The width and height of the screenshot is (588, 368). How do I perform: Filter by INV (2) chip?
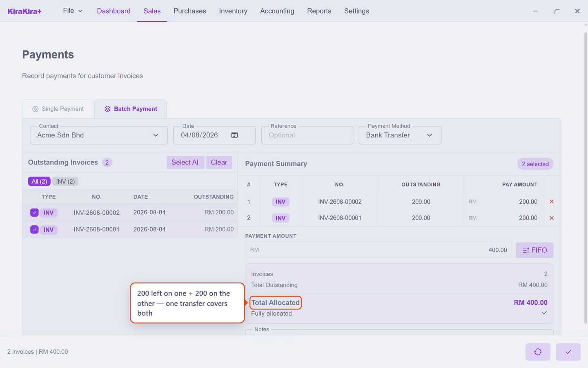(x=65, y=182)
